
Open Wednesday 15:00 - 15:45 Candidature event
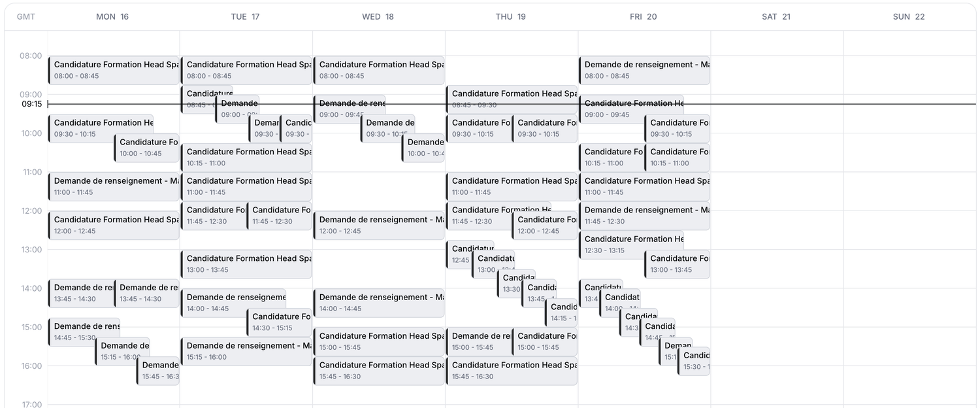pyautogui.click(x=379, y=341)
